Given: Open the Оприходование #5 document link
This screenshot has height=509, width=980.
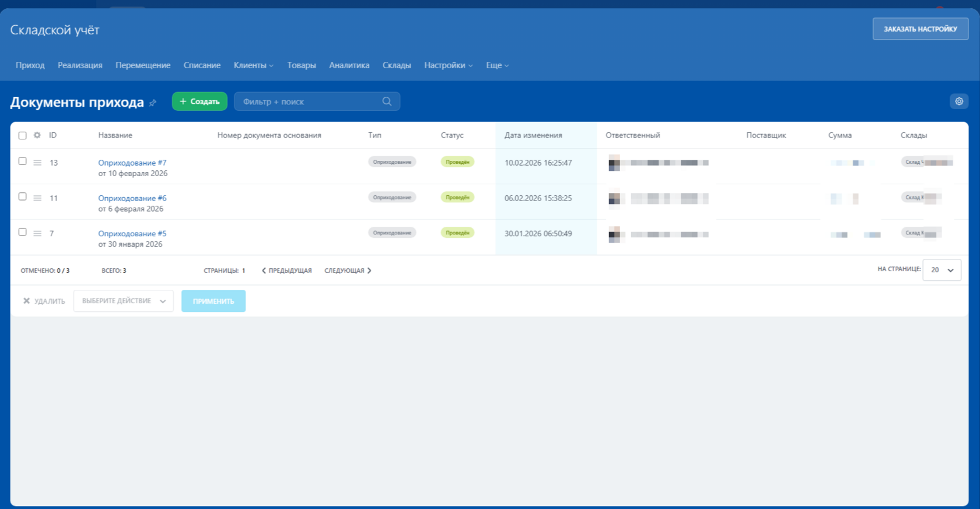Looking at the screenshot, I should click(x=132, y=233).
